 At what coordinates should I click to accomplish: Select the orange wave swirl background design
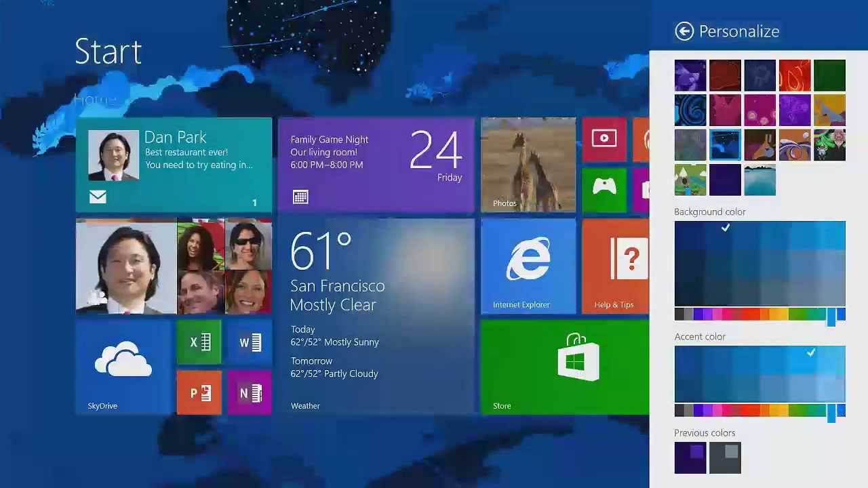[795, 145]
